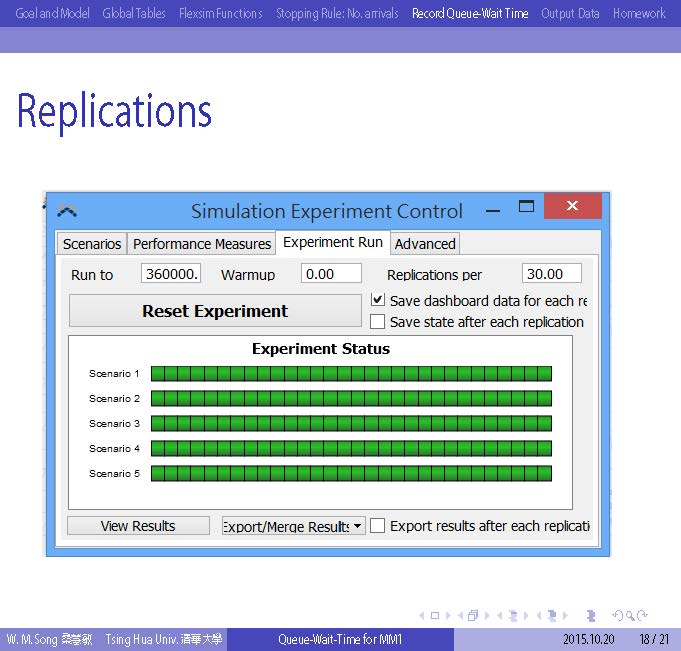The image size is (681, 651).
Task: Click the Scenario 3 progress bar
Action: click(351, 423)
